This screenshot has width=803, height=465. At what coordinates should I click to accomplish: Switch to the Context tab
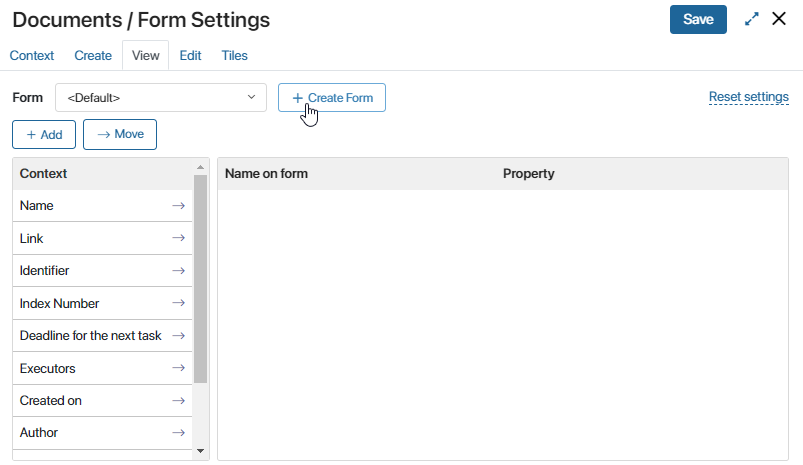tap(32, 55)
